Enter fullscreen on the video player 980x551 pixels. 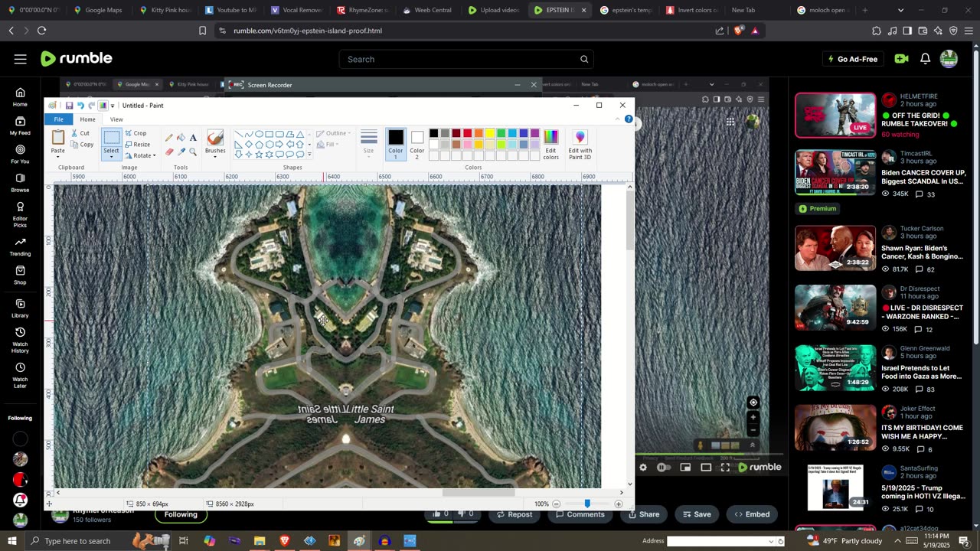pyautogui.click(x=725, y=468)
